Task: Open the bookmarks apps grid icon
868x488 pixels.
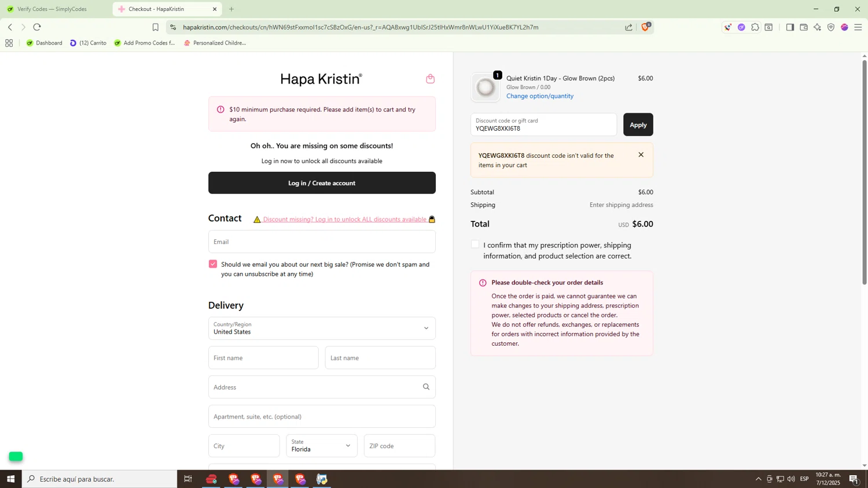Action: 9,43
